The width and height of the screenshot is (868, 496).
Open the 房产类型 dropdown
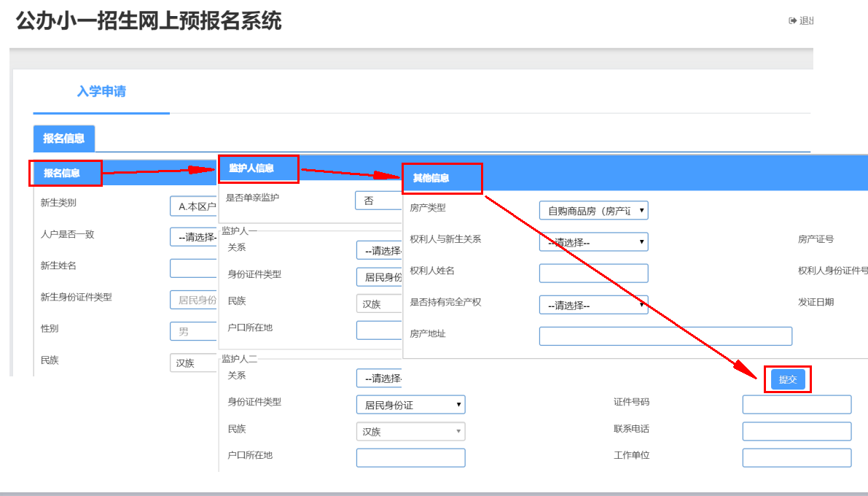pos(593,211)
